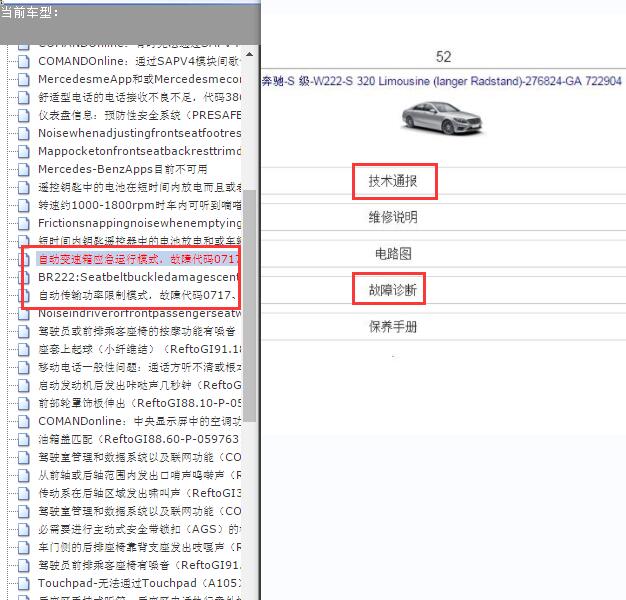Open Touchpad-无法通过Touchpad entry
This screenshot has height=600, width=626.
(x=139, y=583)
